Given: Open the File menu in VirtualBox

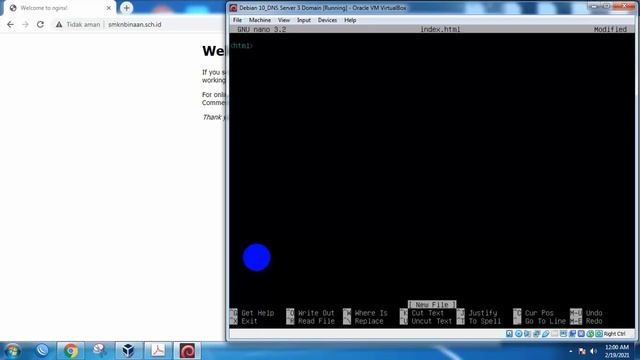Looking at the screenshot, I should [237, 20].
